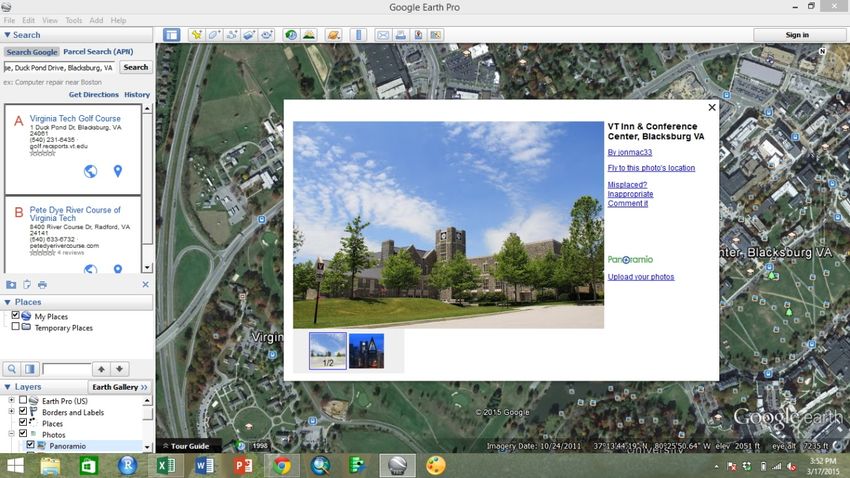Open the last toolbar icon after Google Maps

pos(435,35)
